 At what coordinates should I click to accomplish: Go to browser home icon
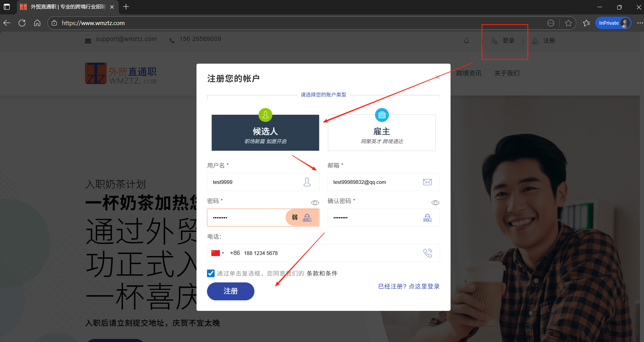pos(37,23)
